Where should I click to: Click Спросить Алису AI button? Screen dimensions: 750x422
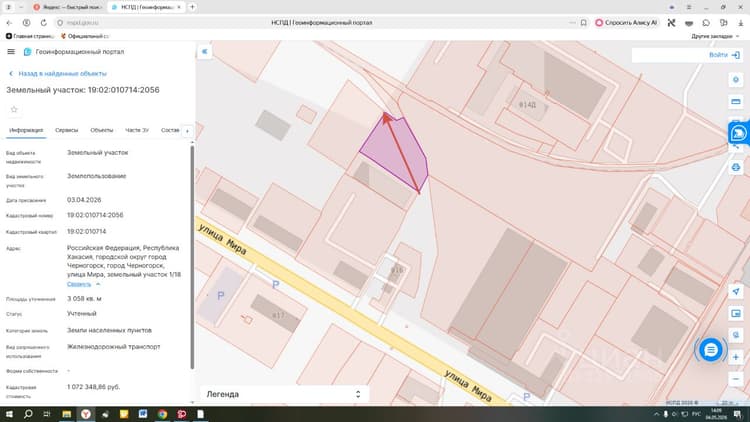(x=626, y=22)
